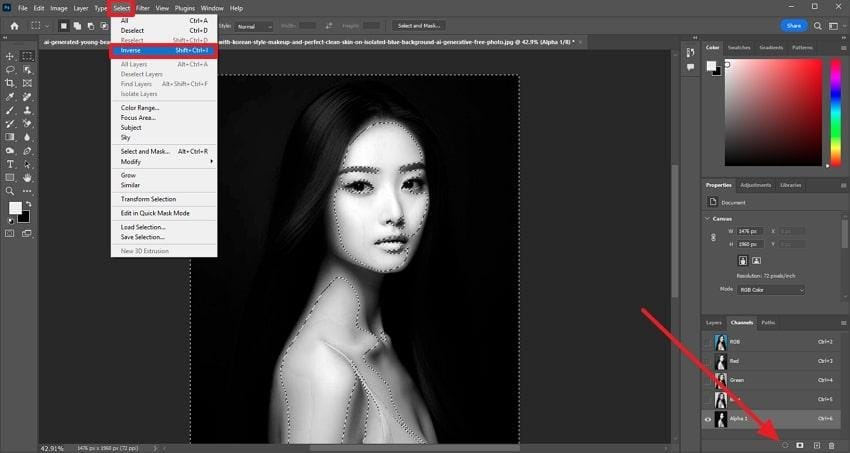850x453 pixels.
Task: Select the Frame tool
Action: 27,83
